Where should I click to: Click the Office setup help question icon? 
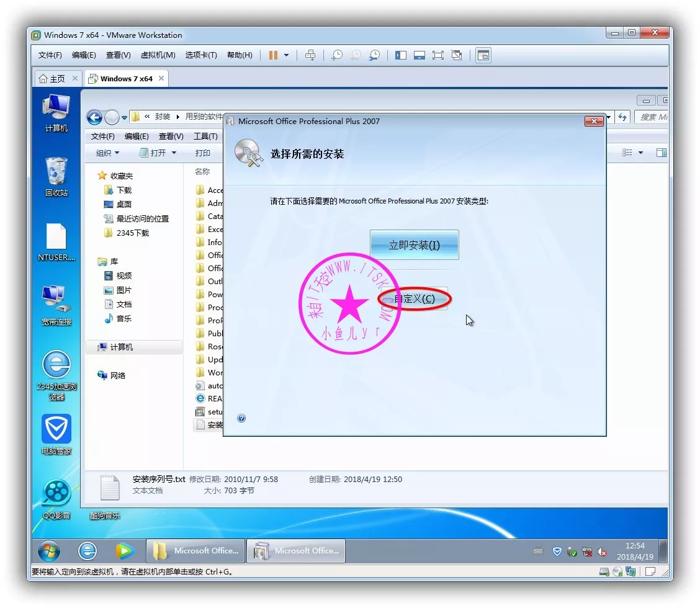(241, 418)
